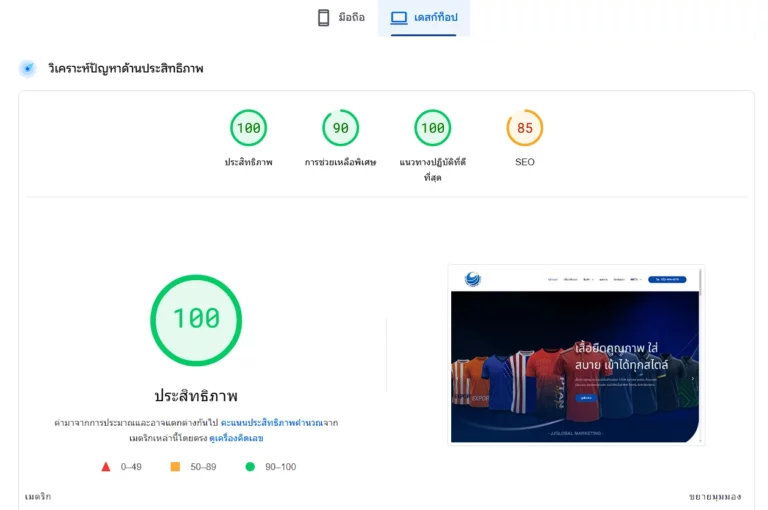Click the blue performance diagnosis icon
This screenshot has height=510, width=768.
click(28, 69)
